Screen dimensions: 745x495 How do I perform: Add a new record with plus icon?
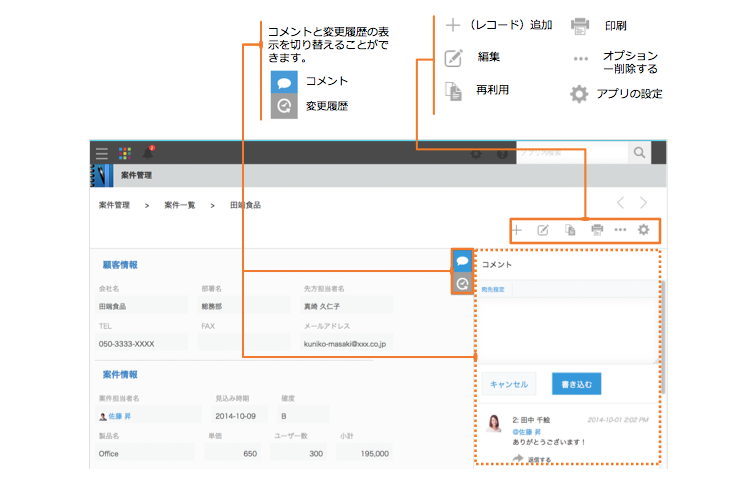[517, 230]
